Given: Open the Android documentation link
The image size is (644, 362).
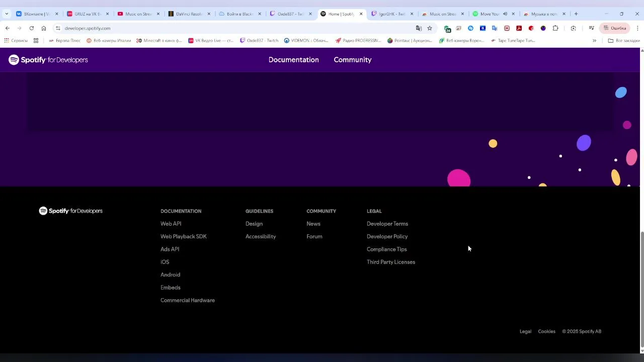Looking at the screenshot, I should click(x=171, y=275).
